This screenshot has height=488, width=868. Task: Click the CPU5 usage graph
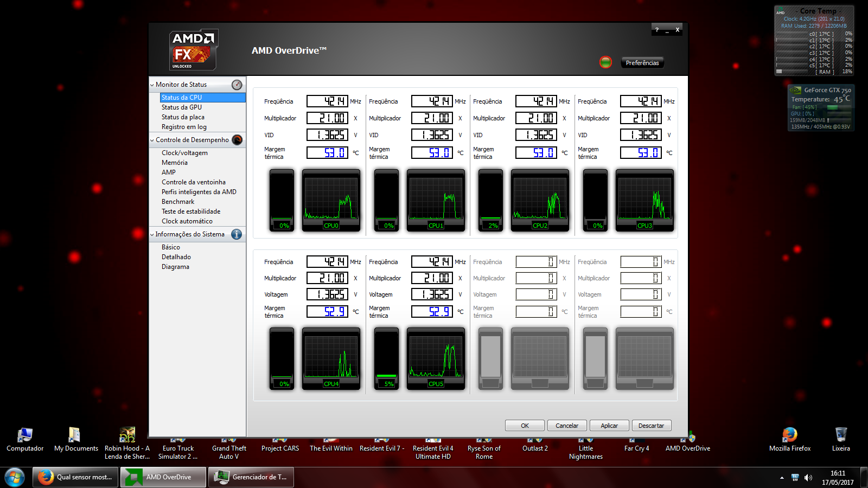(436, 358)
